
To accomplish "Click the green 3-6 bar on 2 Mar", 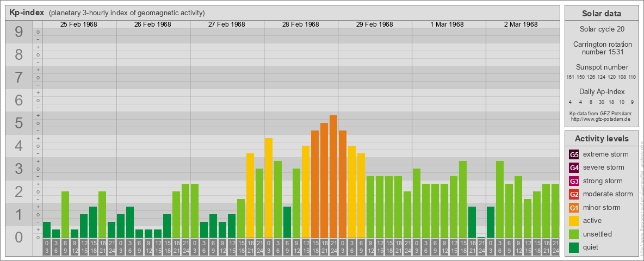I will point(500,200).
